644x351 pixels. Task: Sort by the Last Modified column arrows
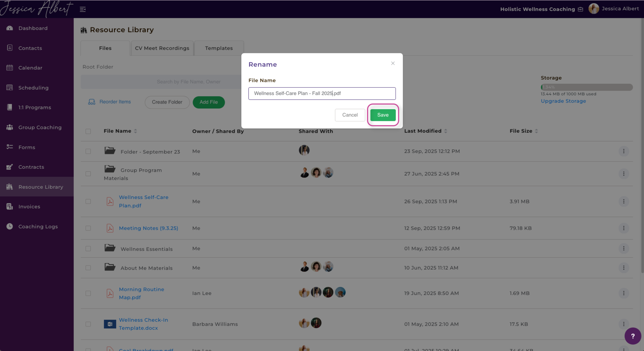pos(445,131)
